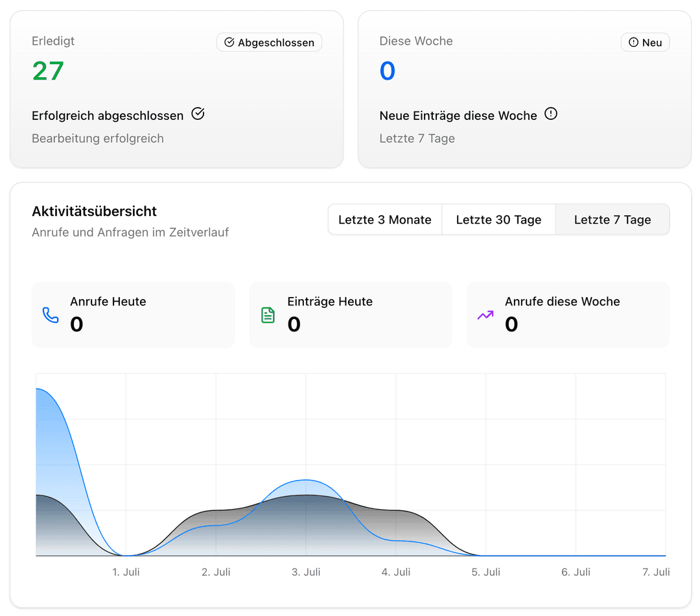Click the checkmark icon inside Abgeschlossen badge
700x616 pixels.
coord(229,43)
